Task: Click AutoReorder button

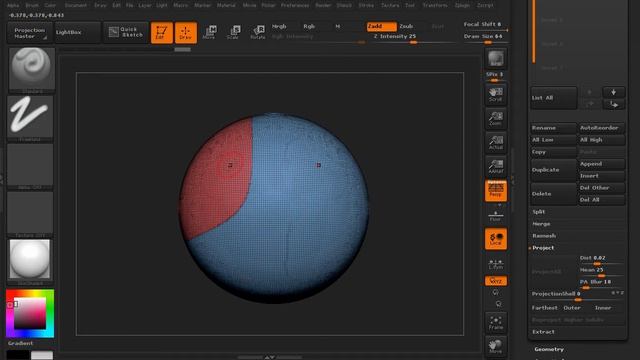Action: pos(601,128)
